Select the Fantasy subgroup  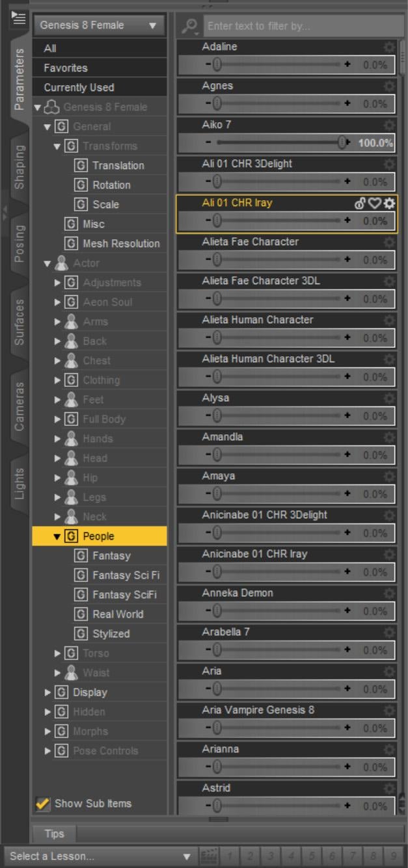pyautogui.click(x=111, y=556)
